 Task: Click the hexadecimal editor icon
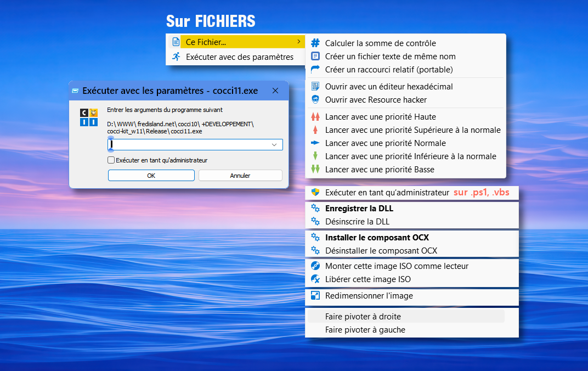(x=315, y=86)
